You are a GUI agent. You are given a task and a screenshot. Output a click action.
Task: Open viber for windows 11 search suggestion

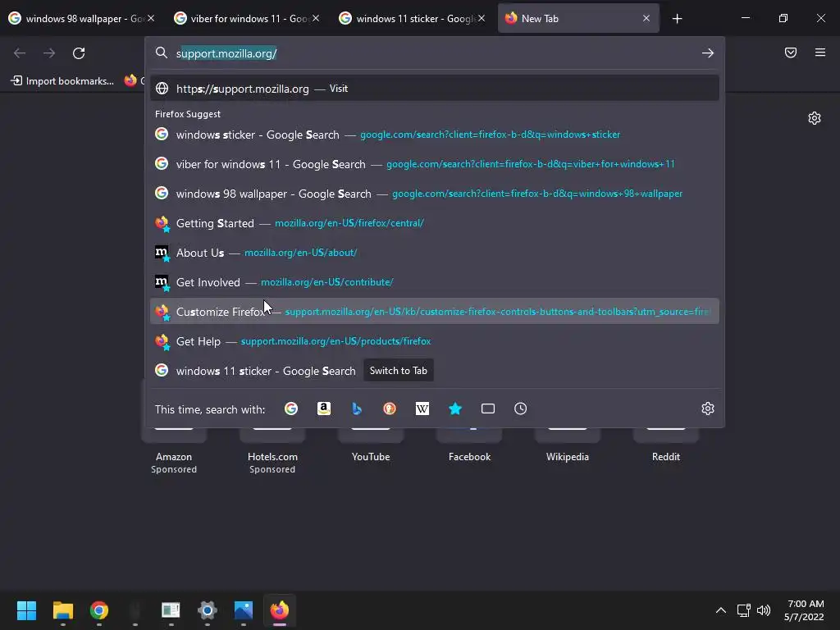coord(435,164)
